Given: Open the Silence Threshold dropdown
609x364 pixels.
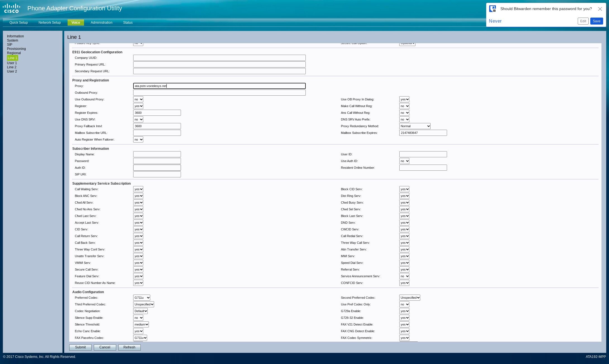Looking at the screenshot, I should (x=141, y=324).
